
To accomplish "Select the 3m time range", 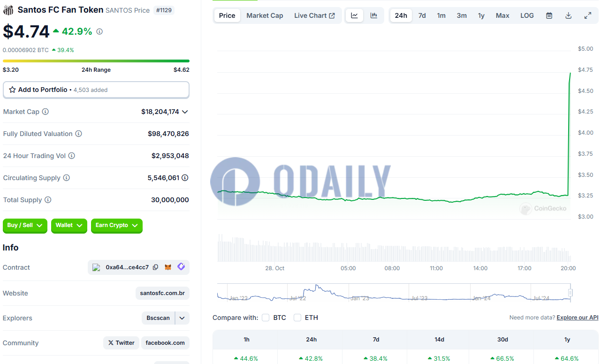I will click(x=462, y=15).
